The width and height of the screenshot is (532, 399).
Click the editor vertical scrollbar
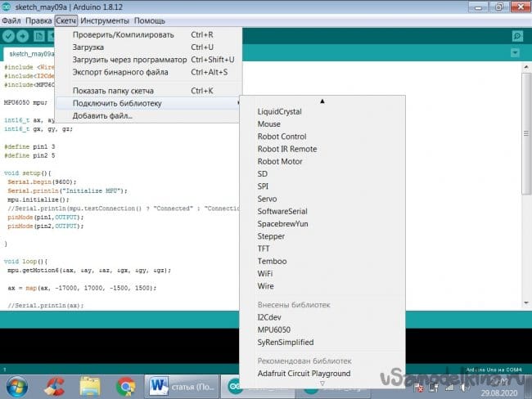(x=526, y=188)
